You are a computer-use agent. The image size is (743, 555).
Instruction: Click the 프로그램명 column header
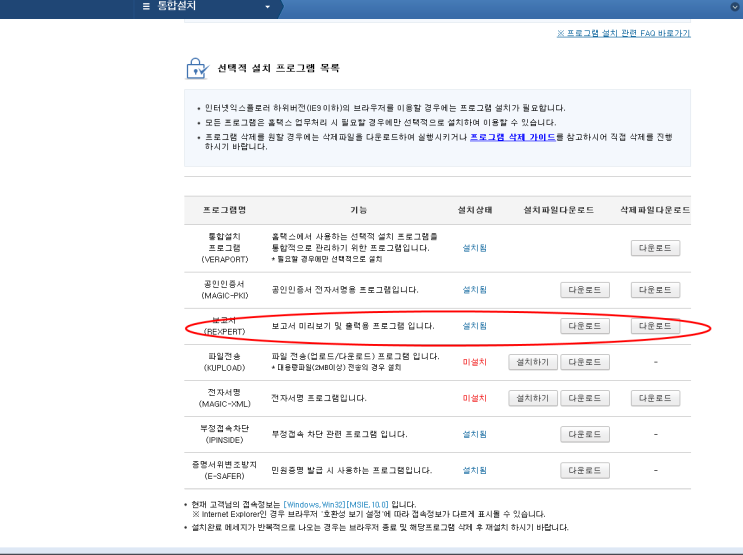tap(224, 210)
